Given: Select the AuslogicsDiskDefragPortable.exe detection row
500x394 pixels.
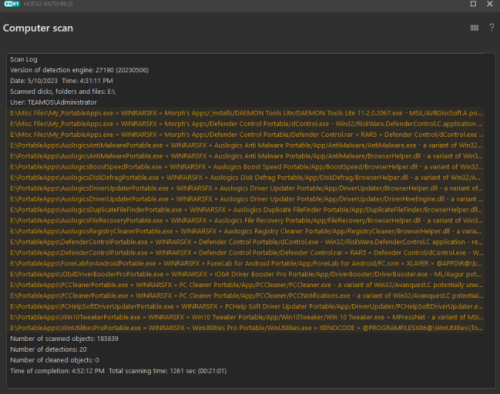Looking at the screenshot, I should tap(246, 177).
